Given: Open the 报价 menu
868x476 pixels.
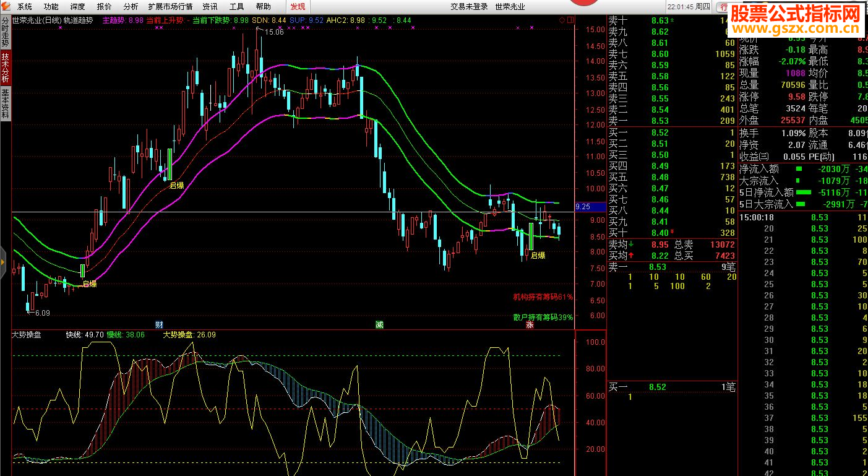Looking at the screenshot, I should click(105, 7).
